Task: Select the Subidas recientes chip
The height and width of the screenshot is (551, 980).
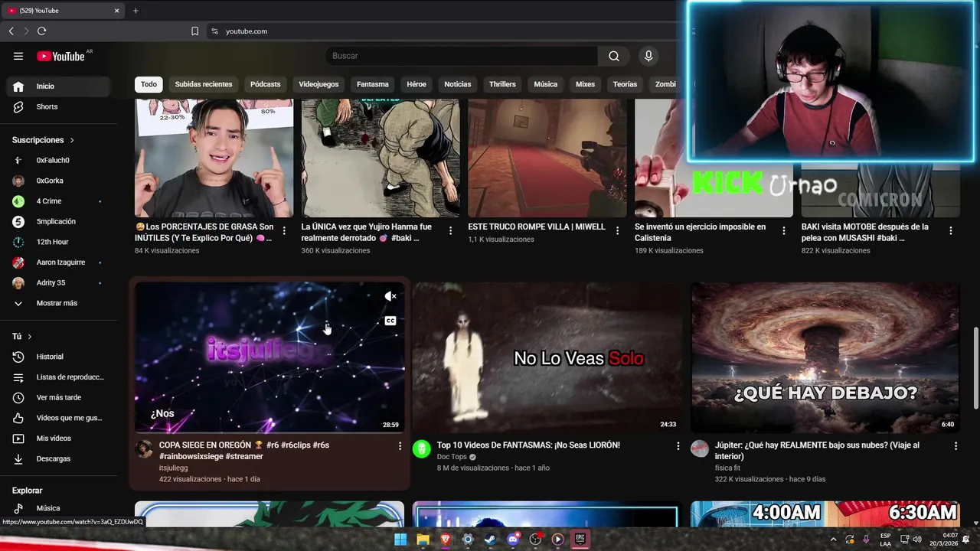Action: pyautogui.click(x=204, y=84)
